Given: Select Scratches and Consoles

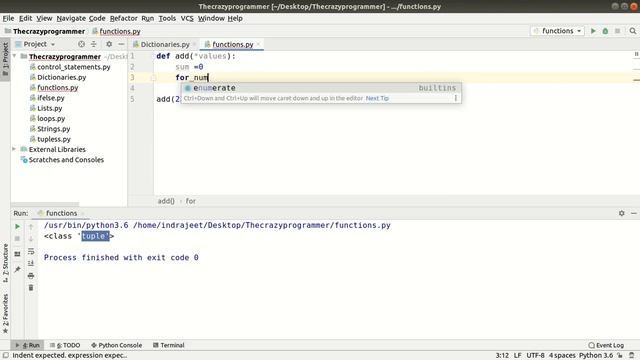Looking at the screenshot, I should (66, 160).
